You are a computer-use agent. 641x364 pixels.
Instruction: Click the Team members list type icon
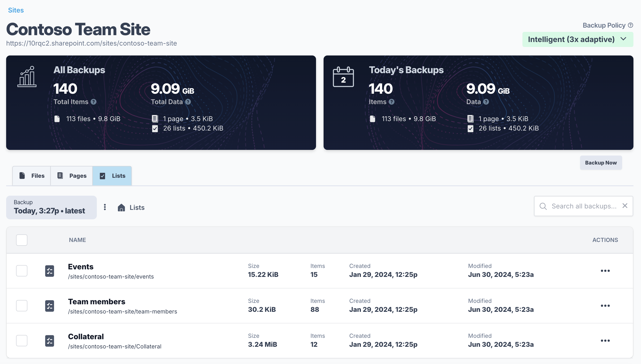50,306
